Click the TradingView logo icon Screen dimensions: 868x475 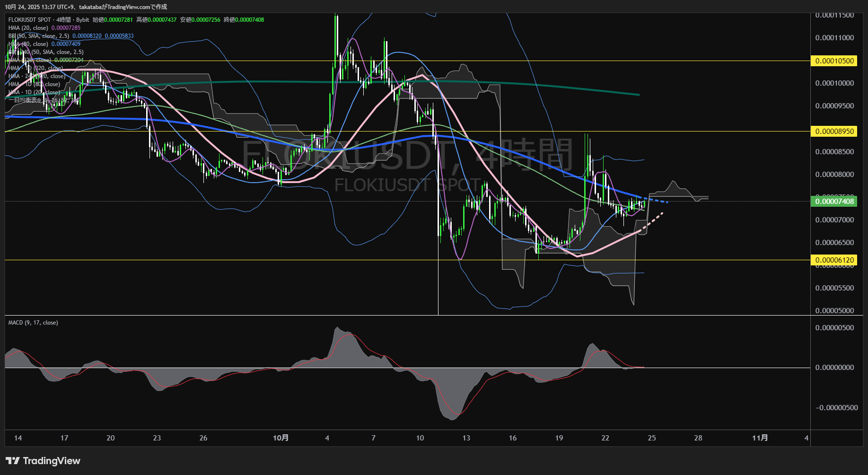(x=12, y=461)
